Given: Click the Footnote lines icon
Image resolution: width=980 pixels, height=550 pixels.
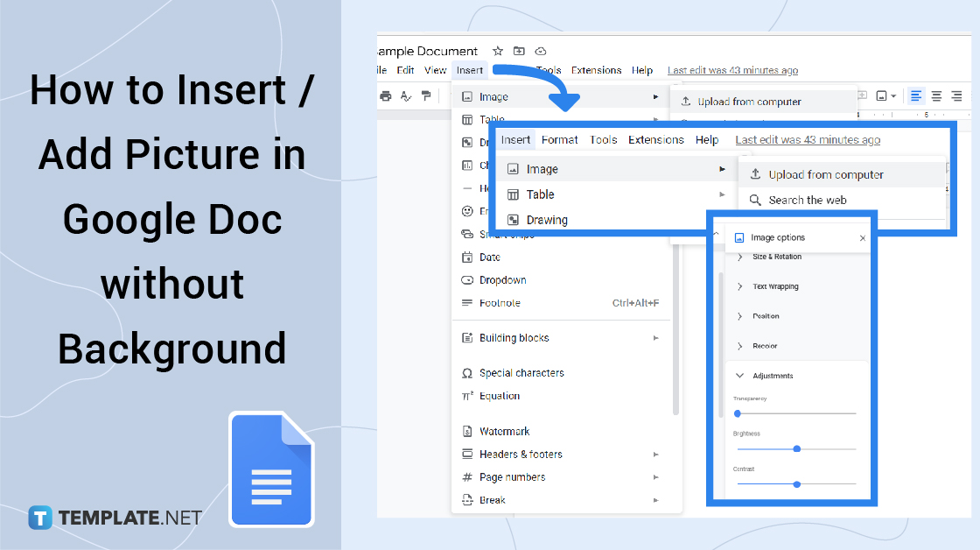Looking at the screenshot, I should coord(467,303).
